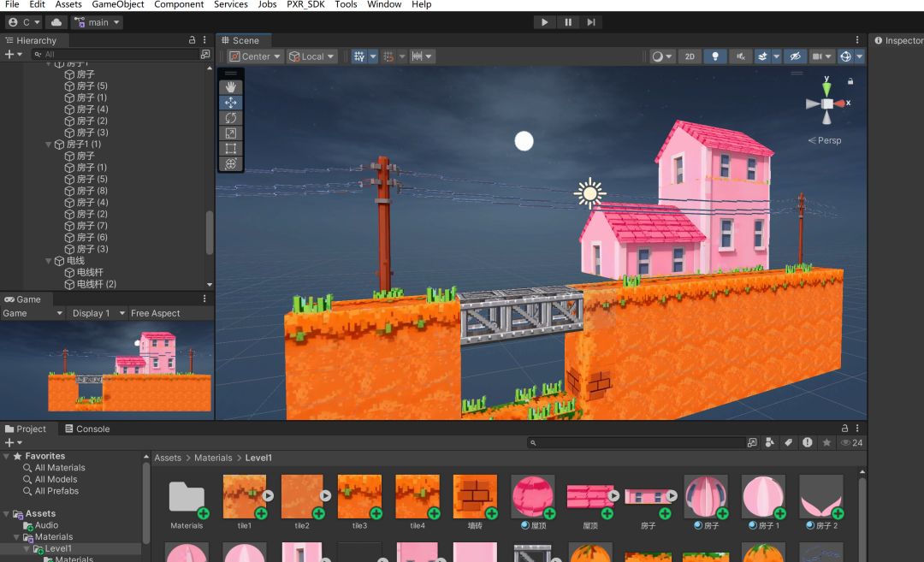Select the Hand view tool
The image size is (924, 562).
pos(231,87)
